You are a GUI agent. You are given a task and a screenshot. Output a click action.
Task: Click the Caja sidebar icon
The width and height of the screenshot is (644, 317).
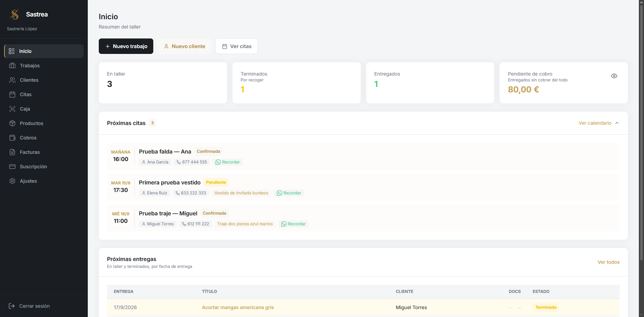[x=12, y=109]
